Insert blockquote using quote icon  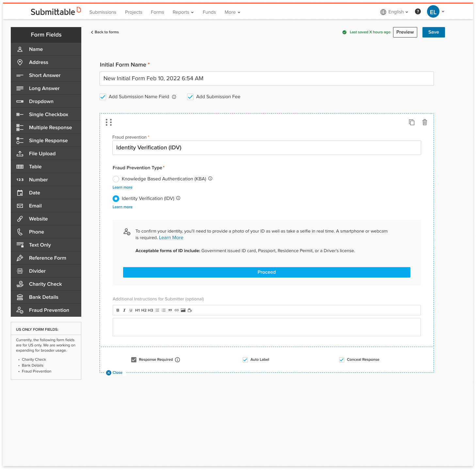click(170, 310)
